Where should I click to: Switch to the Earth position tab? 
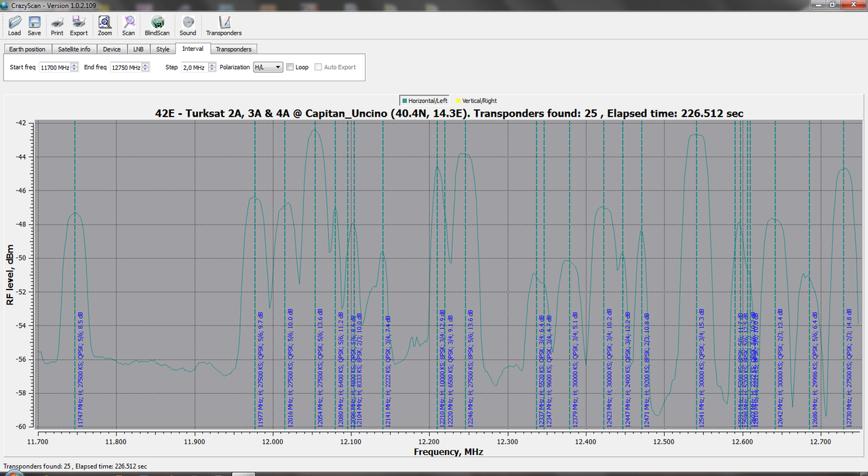[x=28, y=49]
